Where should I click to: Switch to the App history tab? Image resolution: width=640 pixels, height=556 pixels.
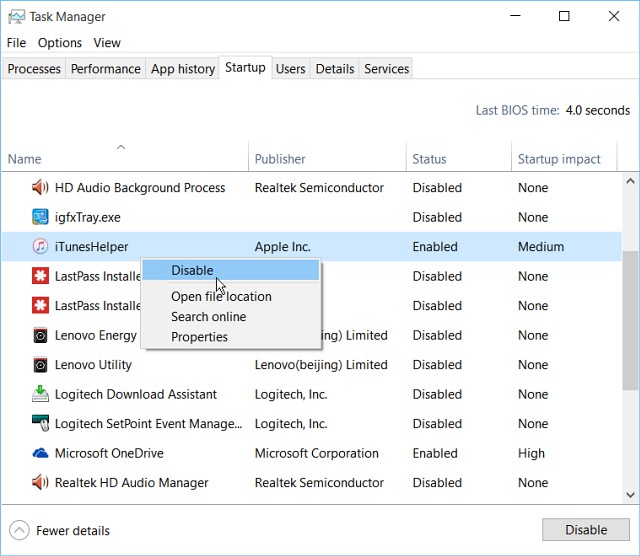(183, 69)
